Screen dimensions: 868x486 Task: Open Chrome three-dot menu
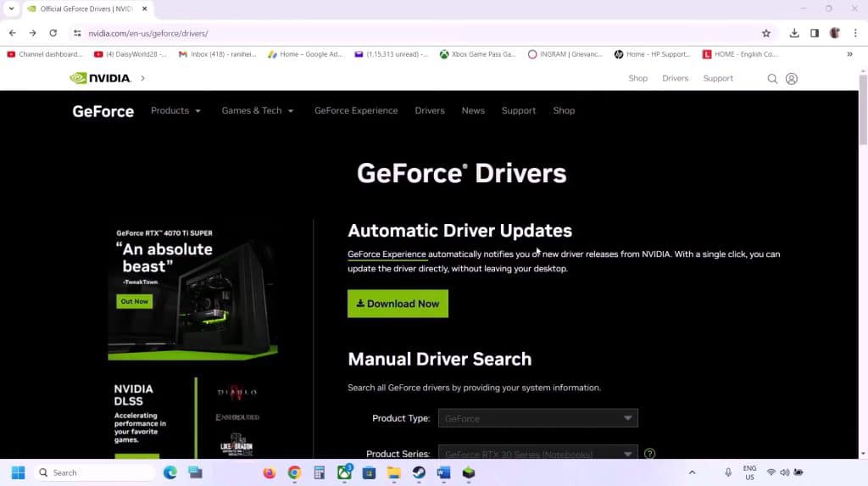[x=855, y=33]
